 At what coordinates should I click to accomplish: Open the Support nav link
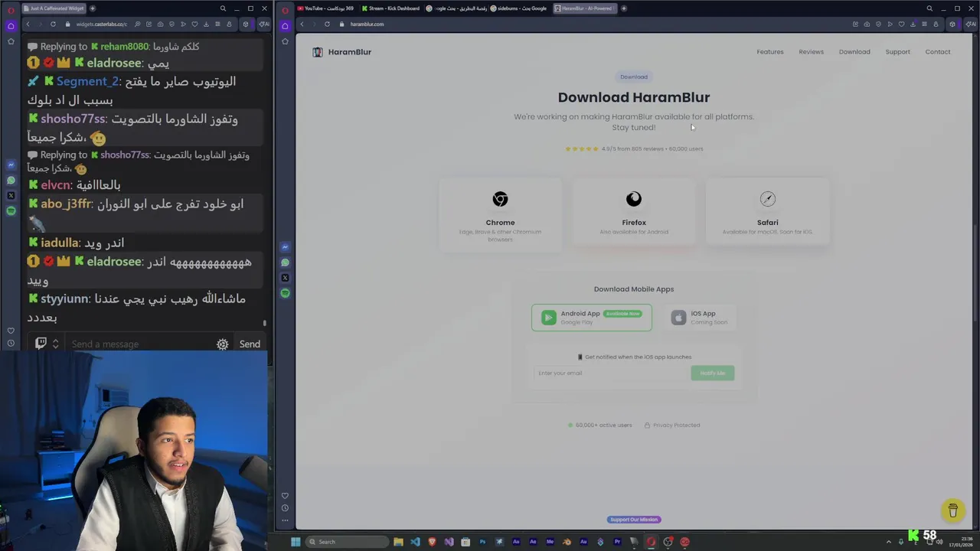[x=897, y=52]
